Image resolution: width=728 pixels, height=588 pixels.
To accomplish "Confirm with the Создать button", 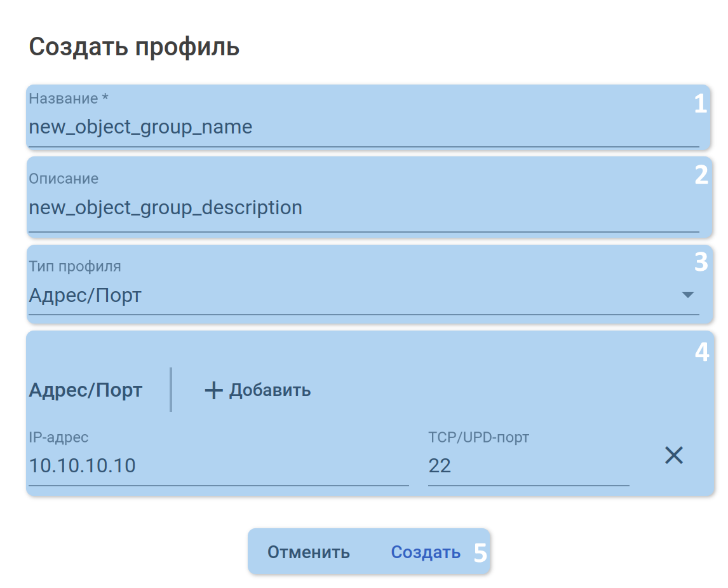I will tap(425, 552).
